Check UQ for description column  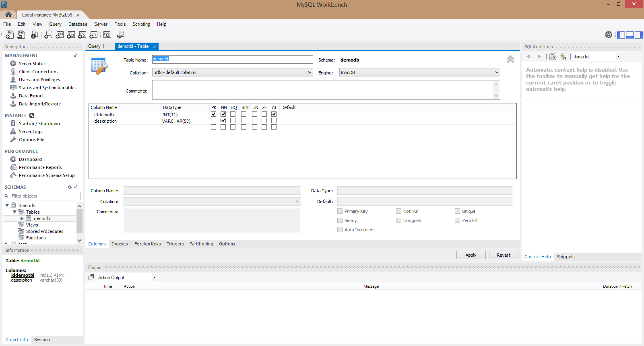[x=233, y=121]
